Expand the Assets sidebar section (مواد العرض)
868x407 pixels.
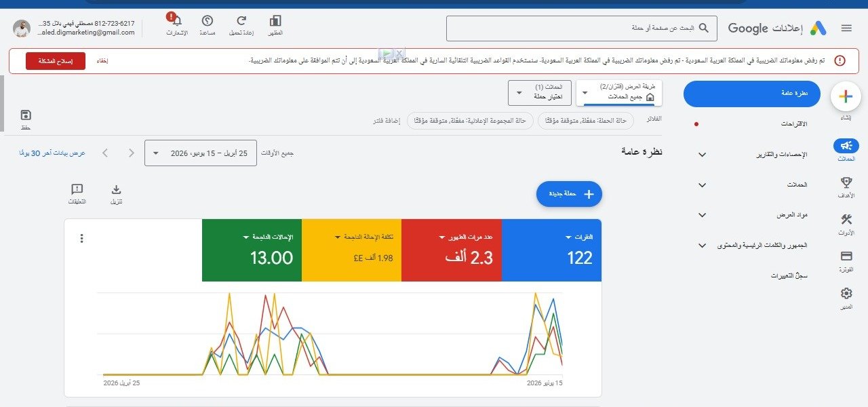(702, 215)
